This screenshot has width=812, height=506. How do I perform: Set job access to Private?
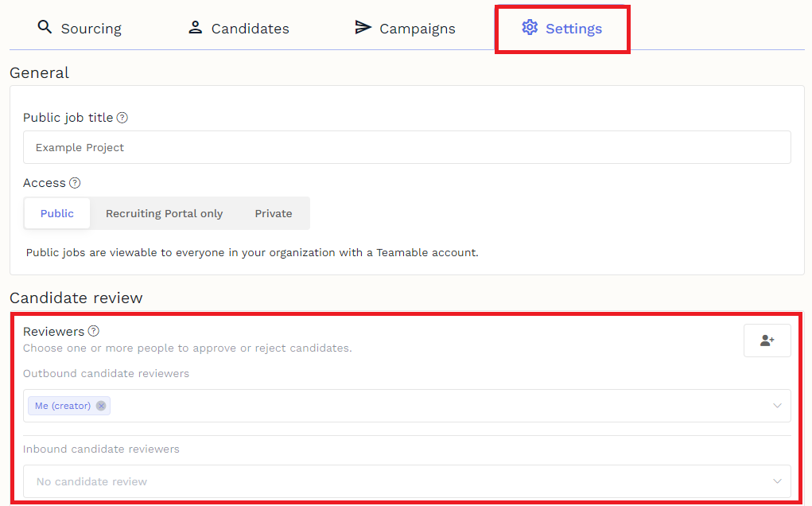273,212
